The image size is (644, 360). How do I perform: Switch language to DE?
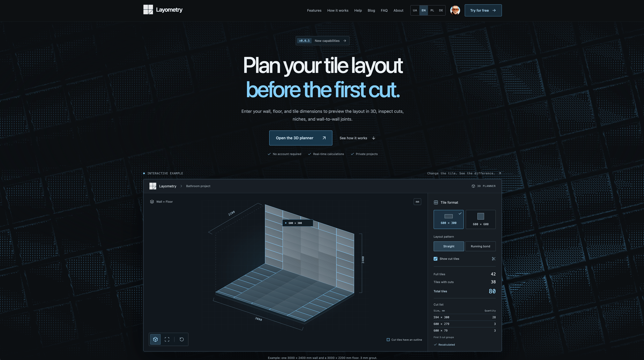click(x=441, y=10)
